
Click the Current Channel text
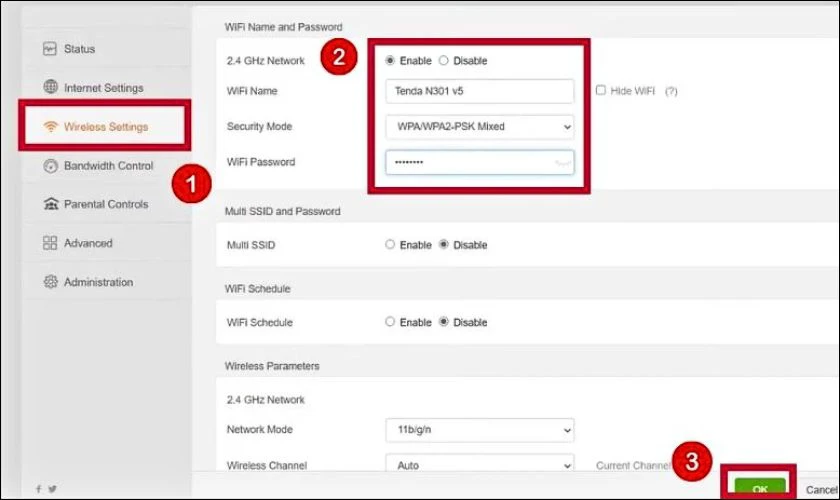point(632,465)
